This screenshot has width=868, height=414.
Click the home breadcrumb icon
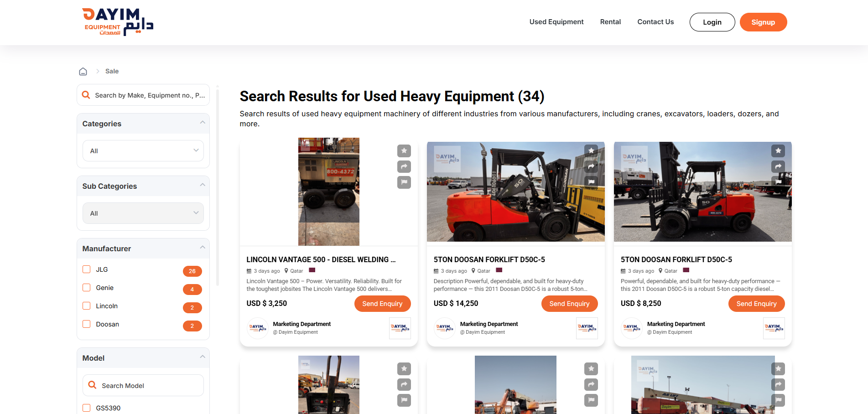click(x=83, y=72)
